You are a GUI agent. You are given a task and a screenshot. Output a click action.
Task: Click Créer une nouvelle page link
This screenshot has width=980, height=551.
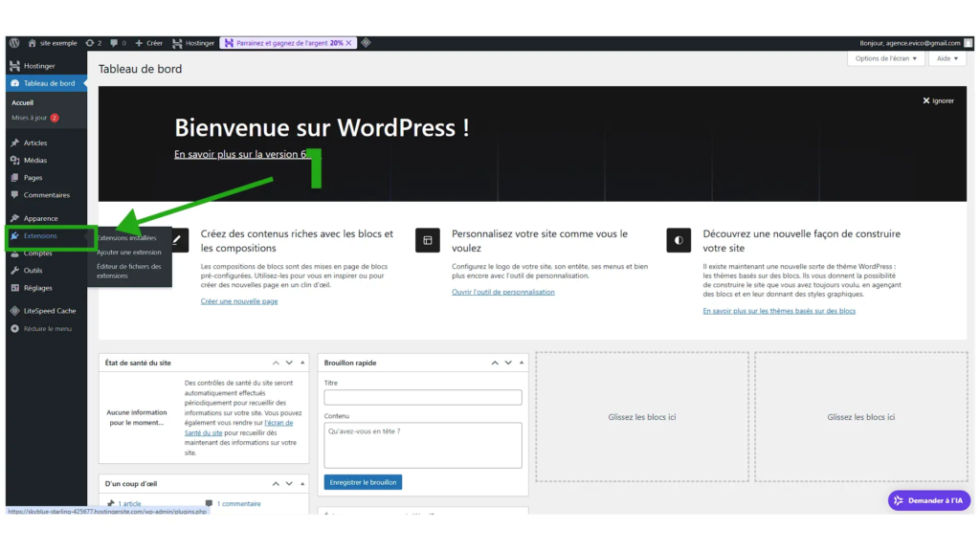coord(238,301)
